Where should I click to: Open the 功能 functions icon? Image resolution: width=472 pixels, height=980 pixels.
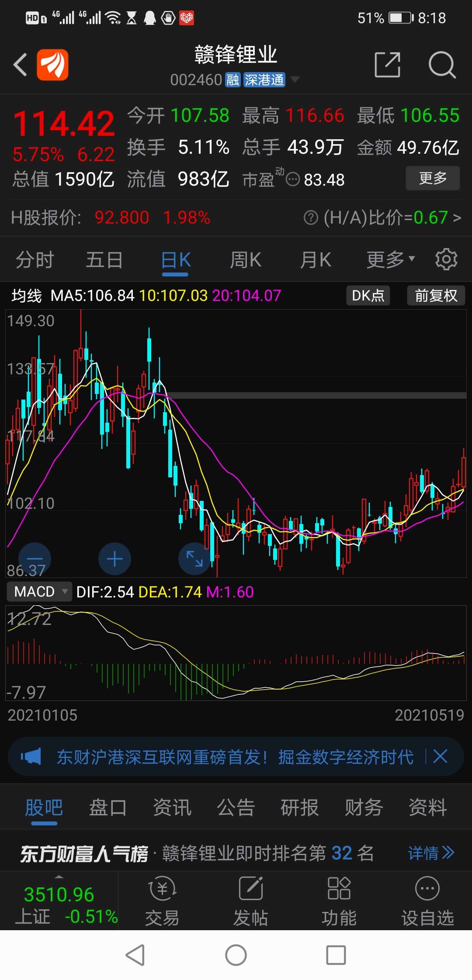(x=339, y=901)
